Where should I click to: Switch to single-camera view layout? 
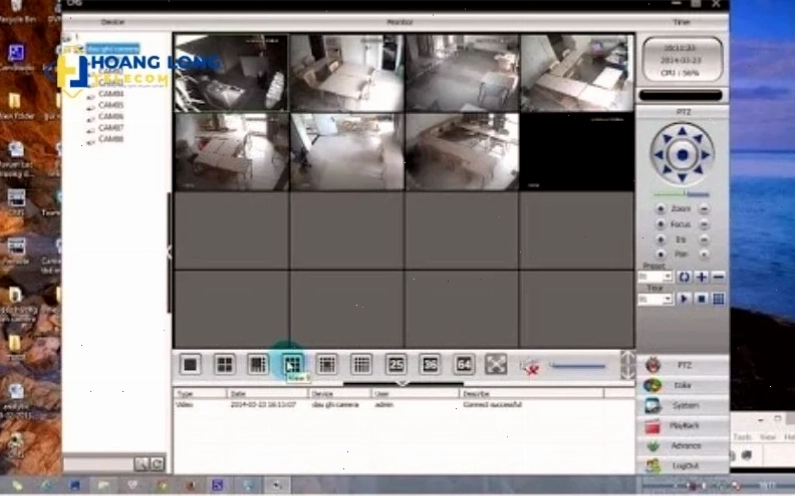190,364
